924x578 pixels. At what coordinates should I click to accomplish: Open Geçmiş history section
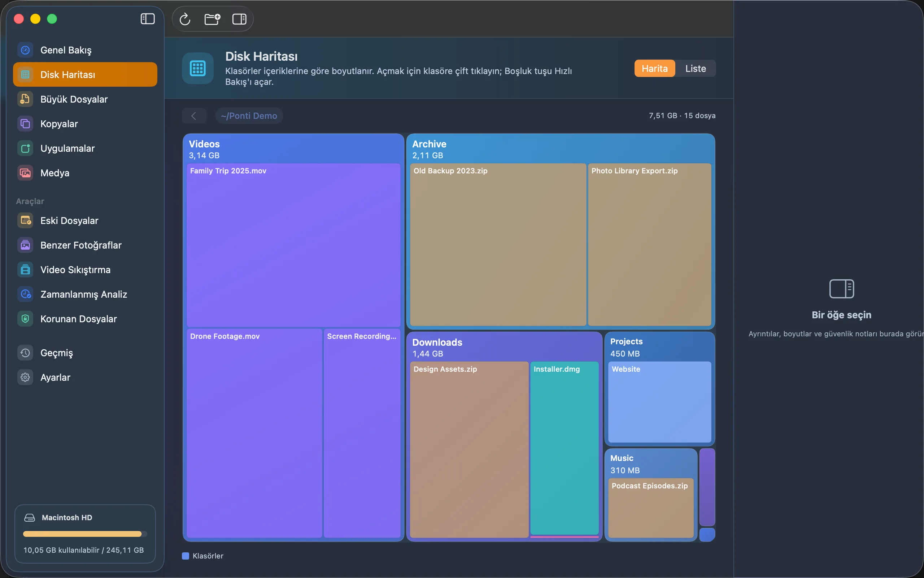pos(85,353)
